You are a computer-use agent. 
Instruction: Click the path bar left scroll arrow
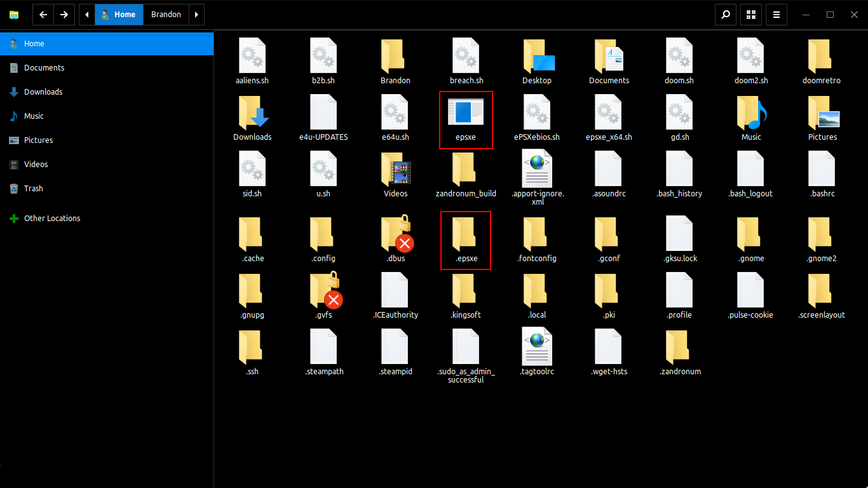pos(87,14)
